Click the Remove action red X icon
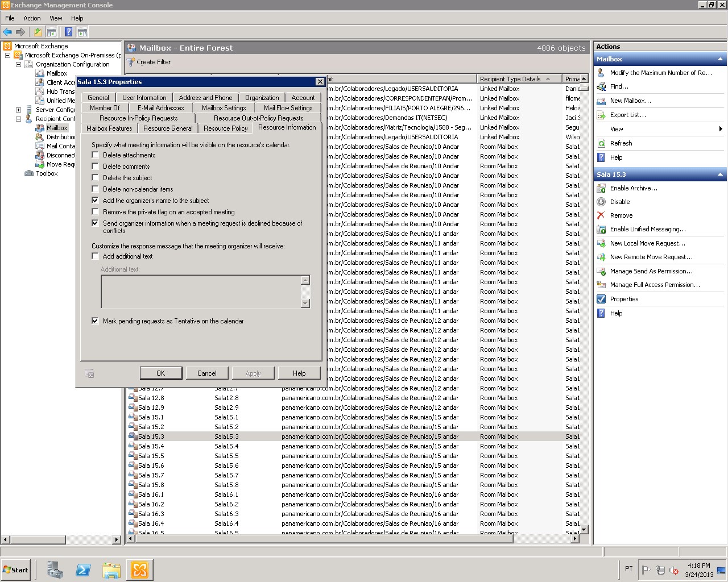728x582 pixels. [x=601, y=215]
